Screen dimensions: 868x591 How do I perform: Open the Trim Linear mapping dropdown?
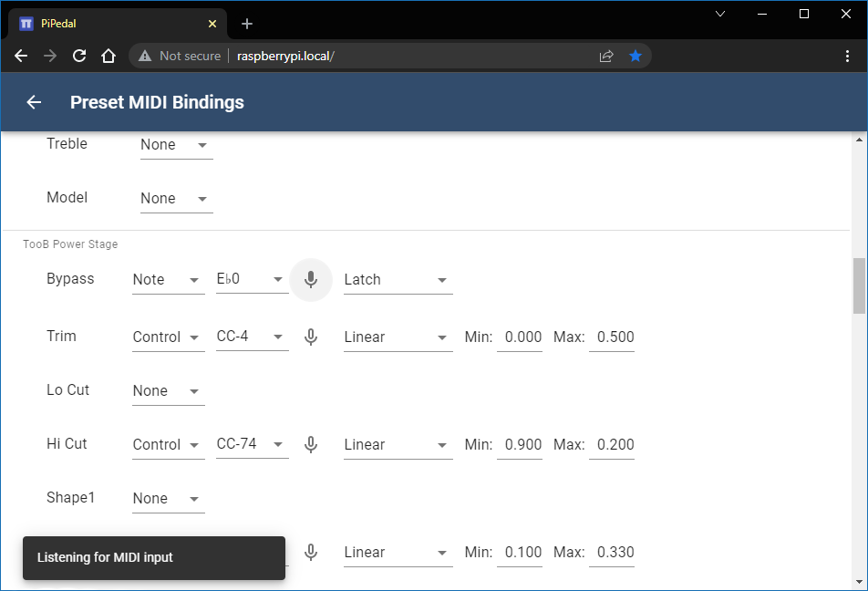398,337
